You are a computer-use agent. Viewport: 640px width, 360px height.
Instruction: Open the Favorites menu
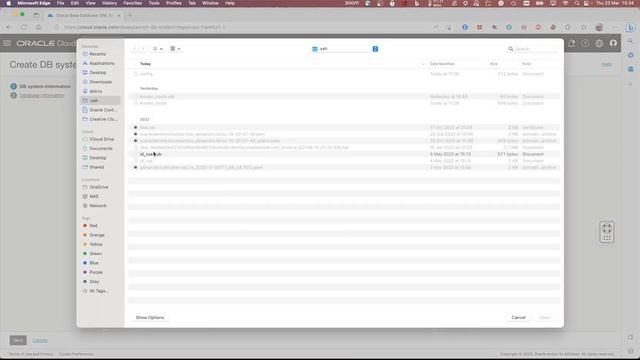133,3
